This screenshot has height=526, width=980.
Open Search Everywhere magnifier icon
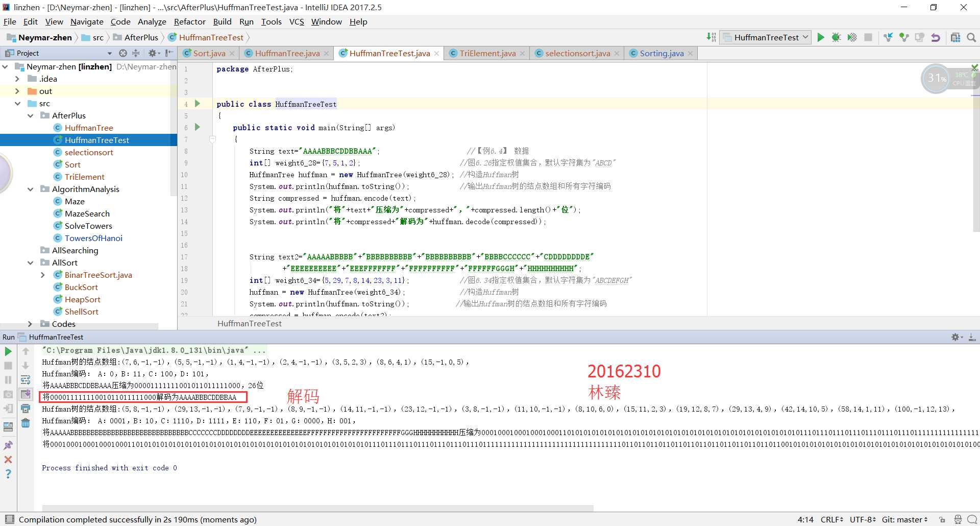[971, 37]
